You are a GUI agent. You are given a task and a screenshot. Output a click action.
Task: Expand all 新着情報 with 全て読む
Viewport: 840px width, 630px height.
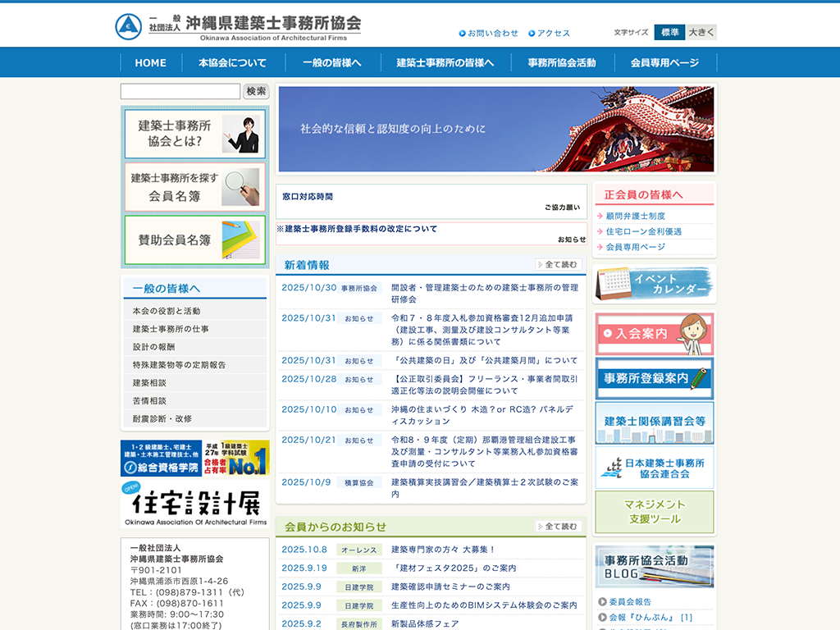pos(559,265)
